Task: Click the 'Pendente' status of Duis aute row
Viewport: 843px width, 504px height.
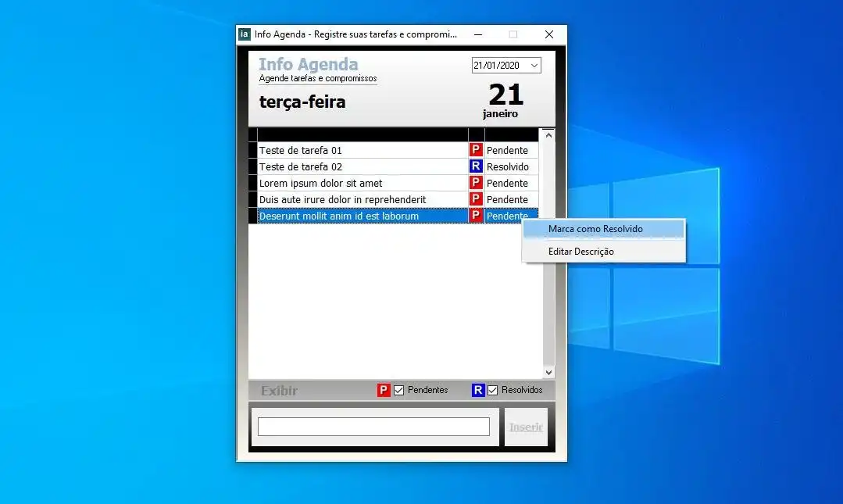Action: pyautogui.click(x=507, y=199)
